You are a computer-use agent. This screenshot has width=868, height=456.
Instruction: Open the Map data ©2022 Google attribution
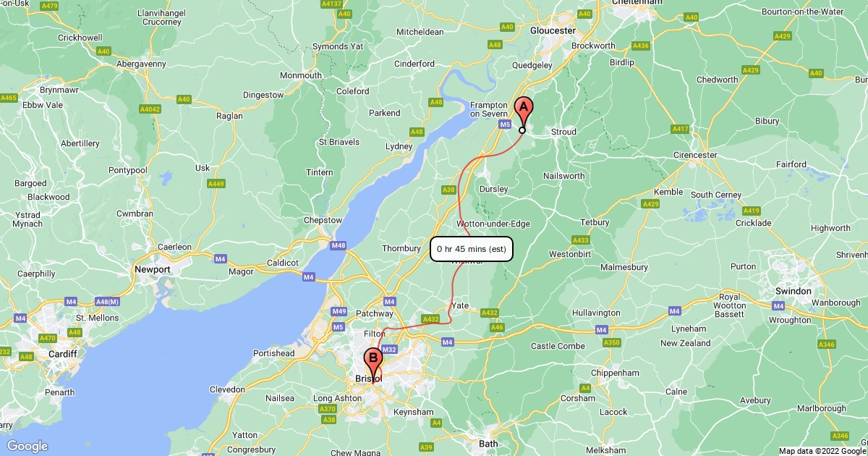coord(822,451)
